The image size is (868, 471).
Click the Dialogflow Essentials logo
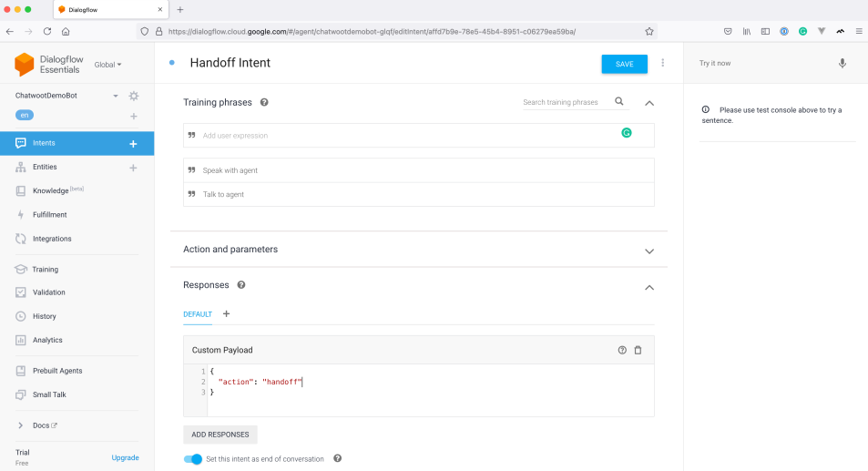48,64
